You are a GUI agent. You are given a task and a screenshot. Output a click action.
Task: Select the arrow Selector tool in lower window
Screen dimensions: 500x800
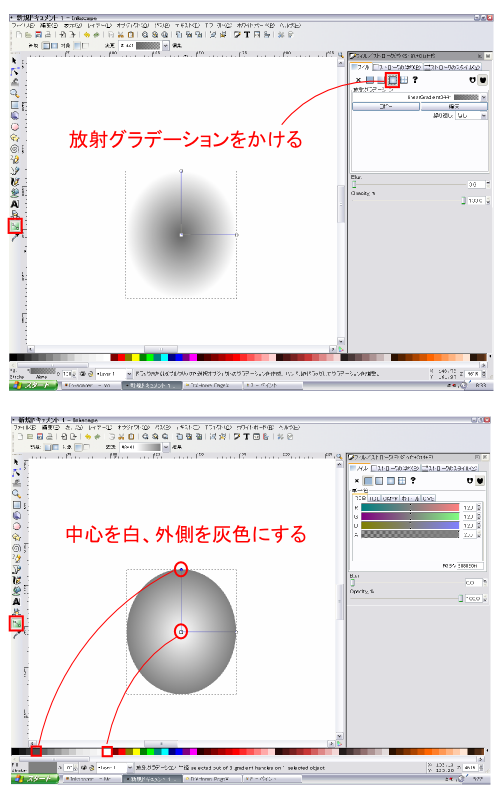point(16,462)
